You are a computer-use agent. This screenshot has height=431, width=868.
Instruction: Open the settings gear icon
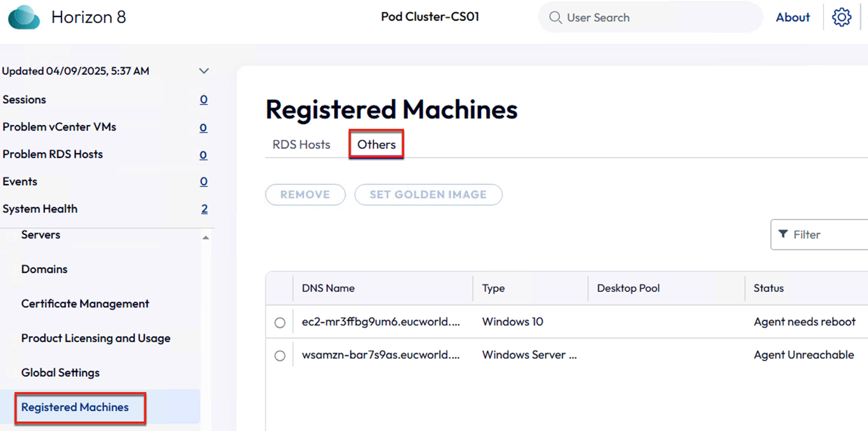[x=841, y=18]
